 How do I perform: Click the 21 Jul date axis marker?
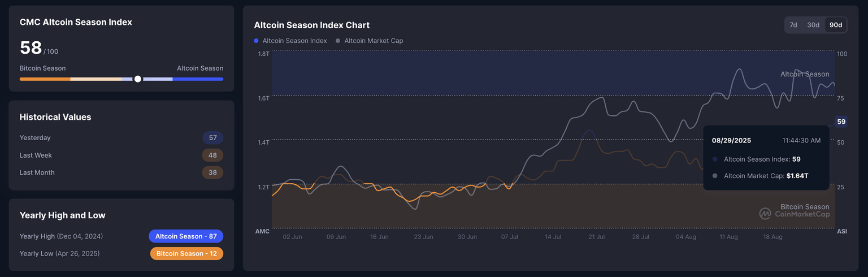tap(596, 237)
